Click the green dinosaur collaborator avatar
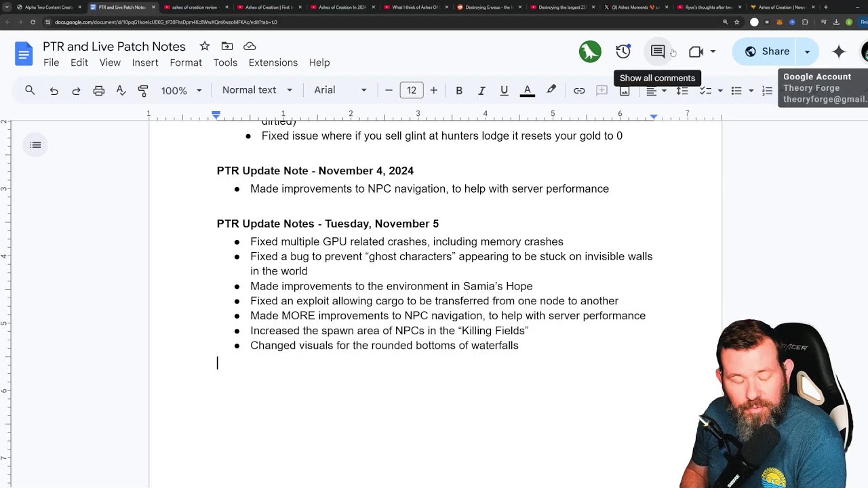 click(x=590, y=52)
